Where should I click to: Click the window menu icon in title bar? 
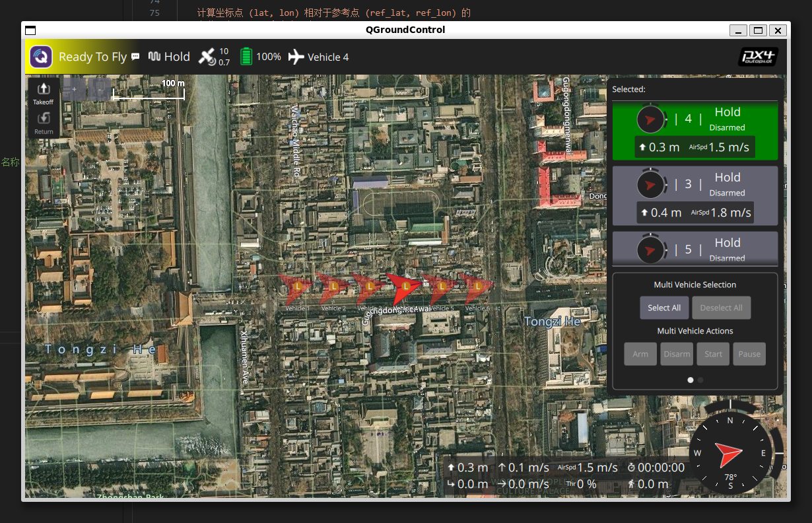(x=30, y=30)
